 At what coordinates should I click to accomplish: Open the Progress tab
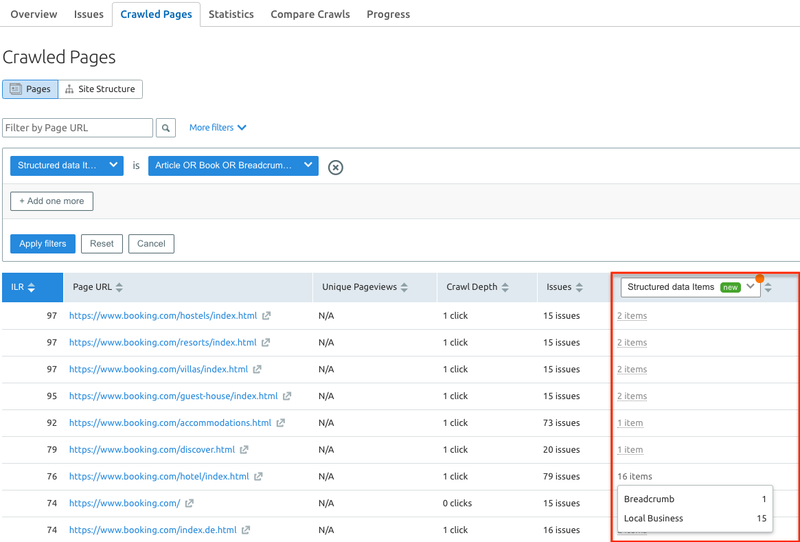tap(388, 14)
